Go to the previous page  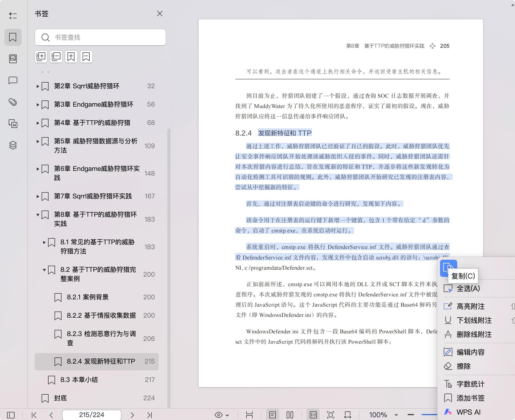pos(51,415)
